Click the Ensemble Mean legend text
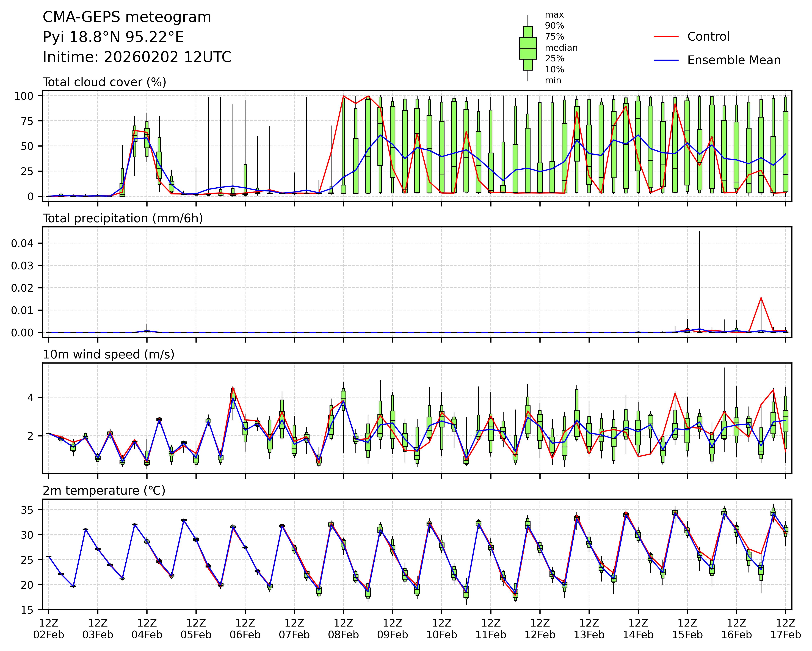The image size is (812, 651). (x=734, y=60)
